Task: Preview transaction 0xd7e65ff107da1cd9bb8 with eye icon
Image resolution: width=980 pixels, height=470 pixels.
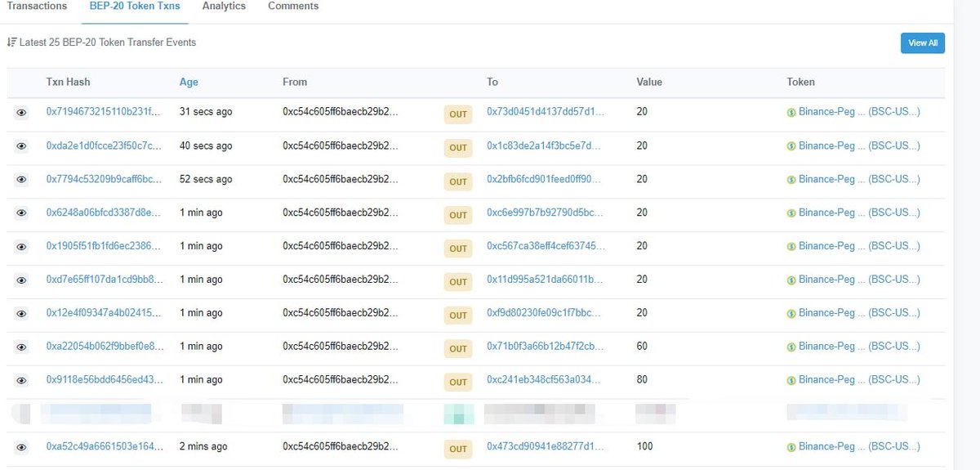Action: click(x=21, y=280)
